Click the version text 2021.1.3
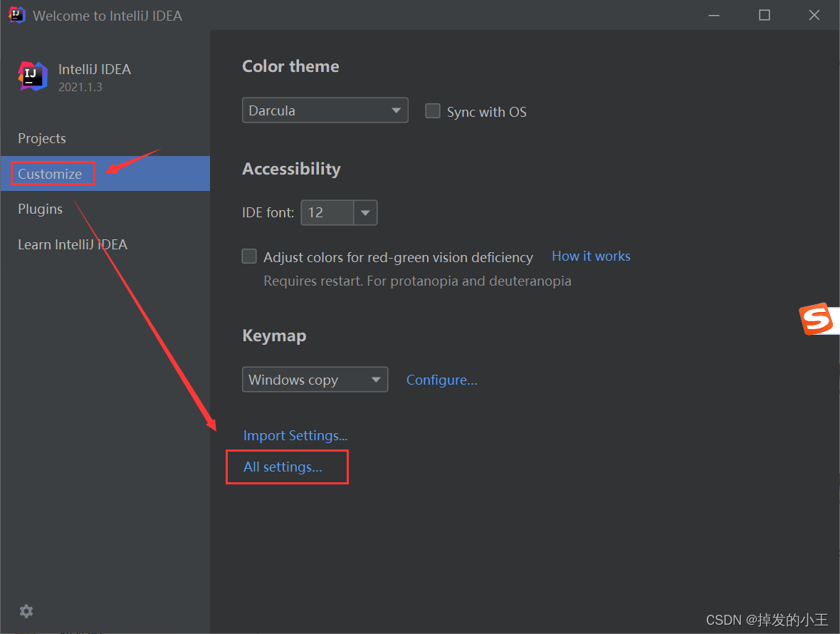 point(80,87)
